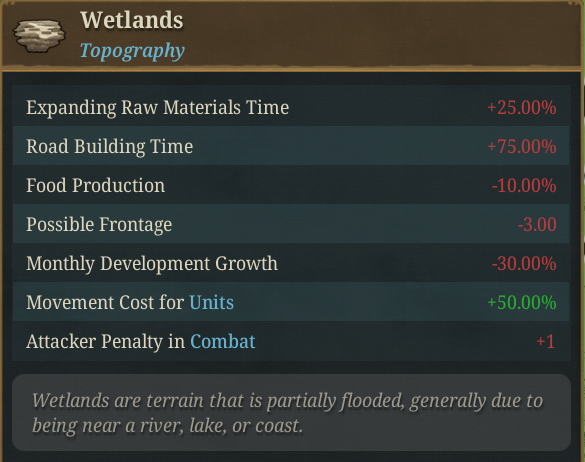This screenshot has width=585, height=462.
Task: Click the Movement Cost for label
Action: tap(105, 302)
